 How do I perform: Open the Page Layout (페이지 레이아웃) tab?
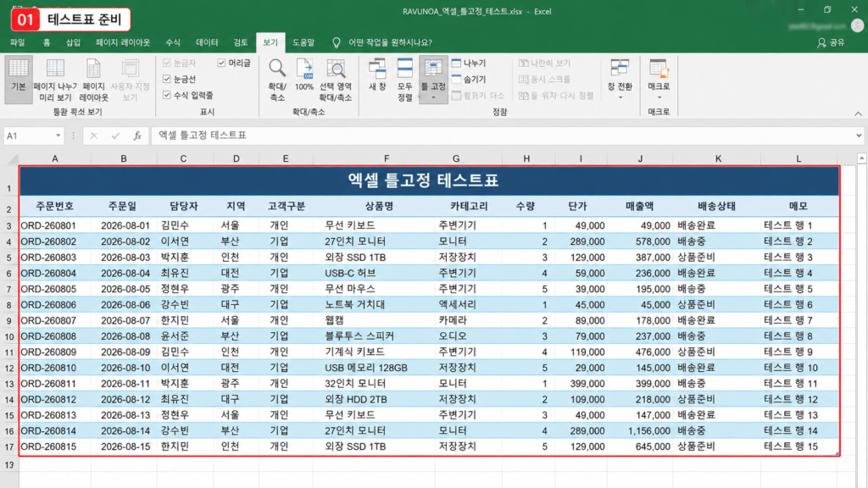[x=123, y=42]
